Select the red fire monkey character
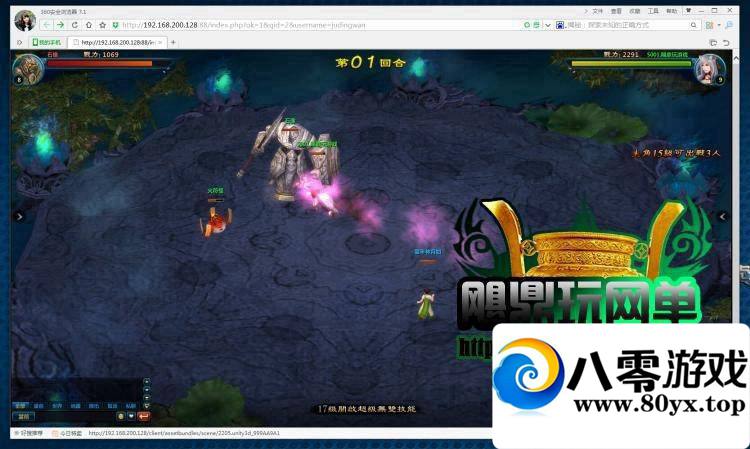750x449 pixels. 216,222
